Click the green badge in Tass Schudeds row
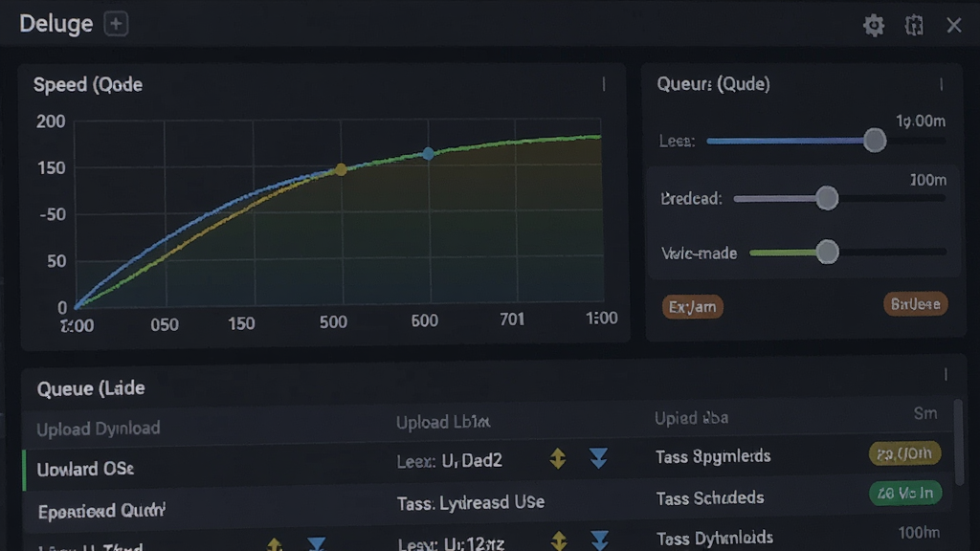 [x=905, y=493]
